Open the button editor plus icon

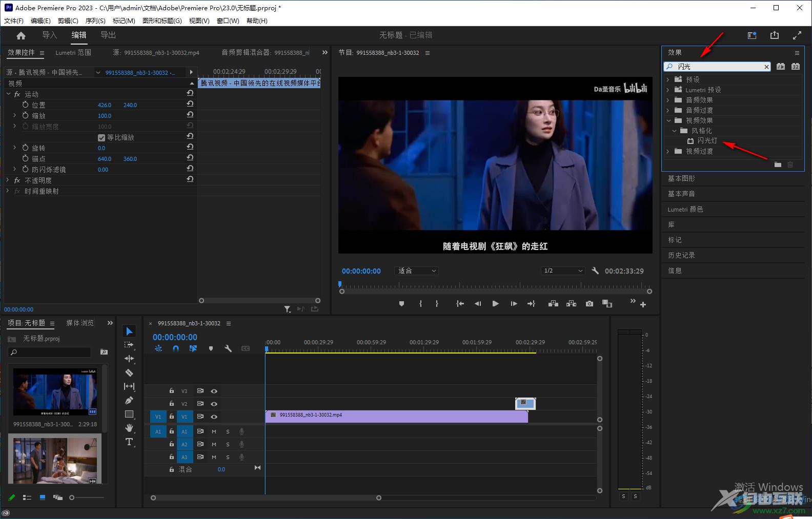pyautogui.click(x=643, y=304)
